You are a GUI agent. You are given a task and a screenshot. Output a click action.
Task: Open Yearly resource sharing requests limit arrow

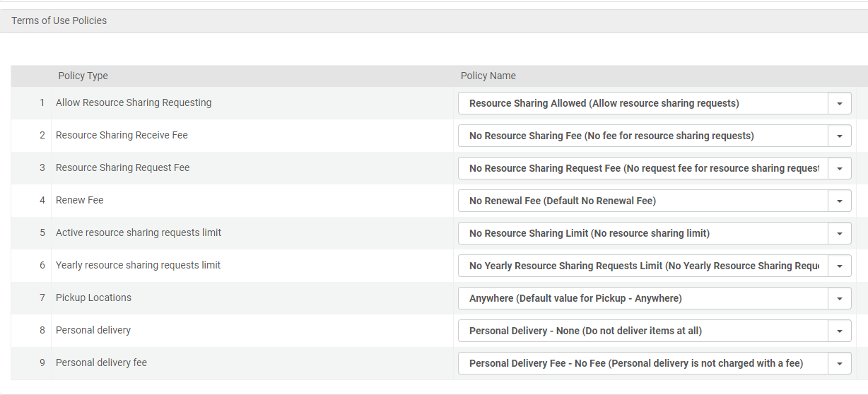[x=839, y=266]
